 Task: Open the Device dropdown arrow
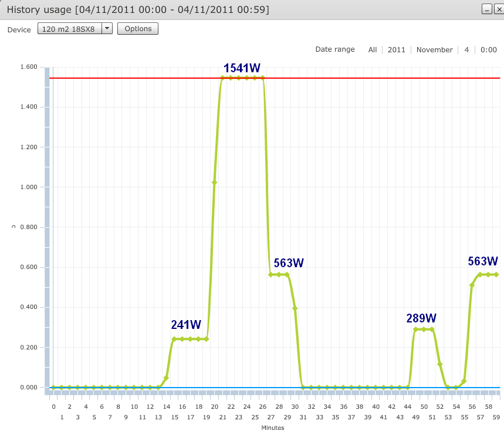[x=107, y=29]
